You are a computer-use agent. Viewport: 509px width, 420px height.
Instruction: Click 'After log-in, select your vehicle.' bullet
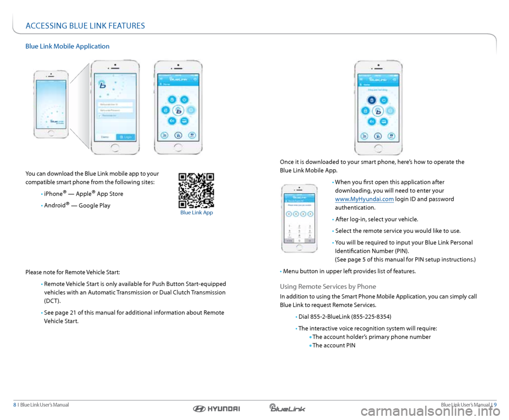(376, 220)
